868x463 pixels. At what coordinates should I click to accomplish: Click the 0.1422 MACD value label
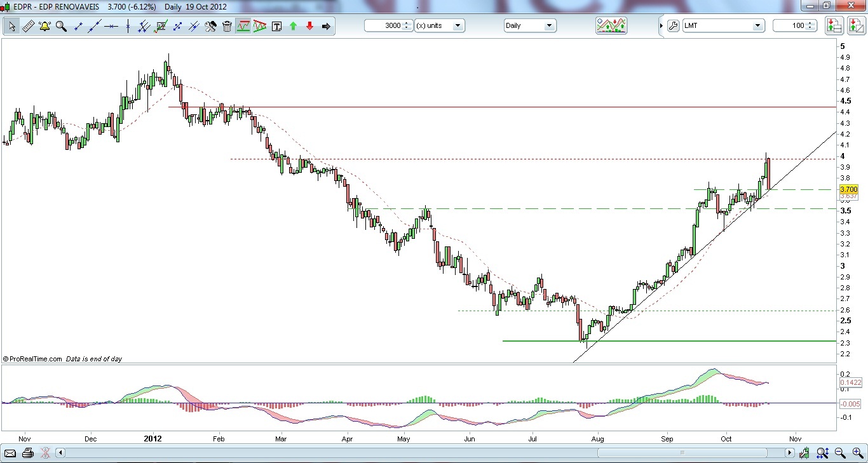[850, 382]
